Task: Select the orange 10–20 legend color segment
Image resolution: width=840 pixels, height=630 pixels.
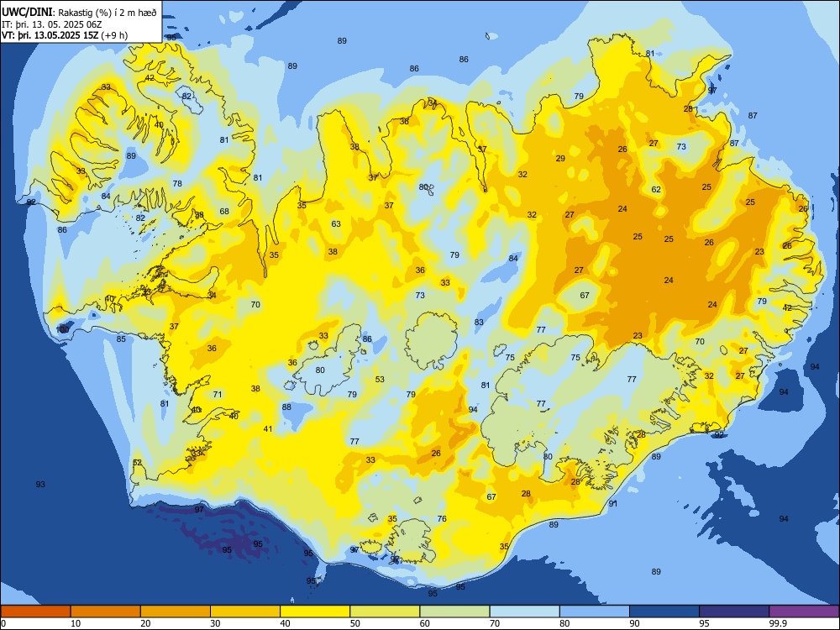Action: pyautogui.click(x=106, y=612)
